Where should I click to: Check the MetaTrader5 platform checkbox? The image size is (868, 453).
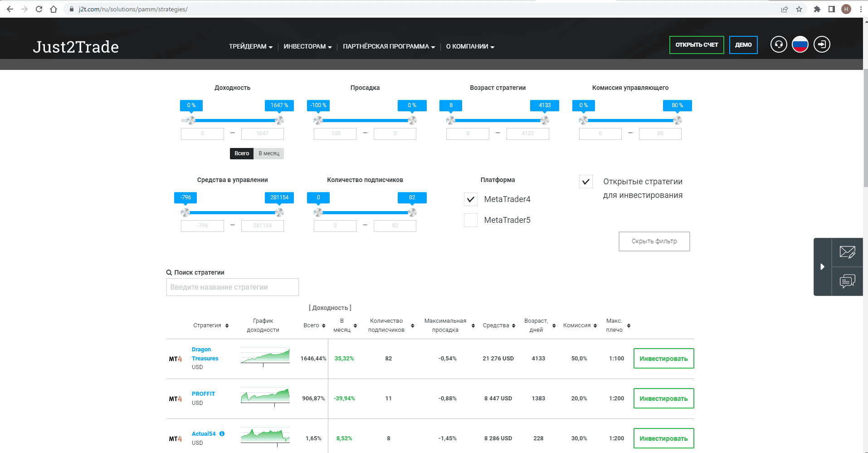pyautogui.click(x=471, y=220)
